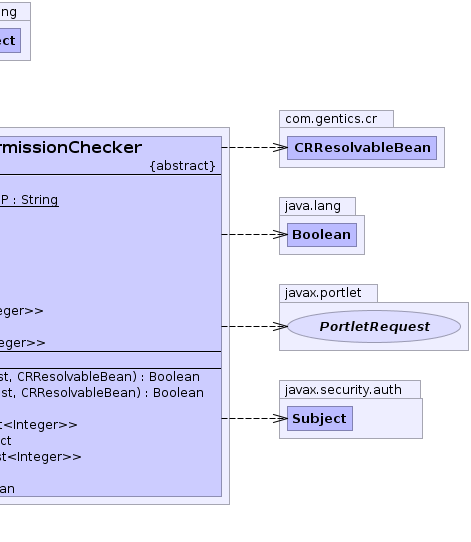Viewport: 471px width, 542px height.
Task: Click arrowhead pointing to CRResolvableBean
Action: pos(280,148)
